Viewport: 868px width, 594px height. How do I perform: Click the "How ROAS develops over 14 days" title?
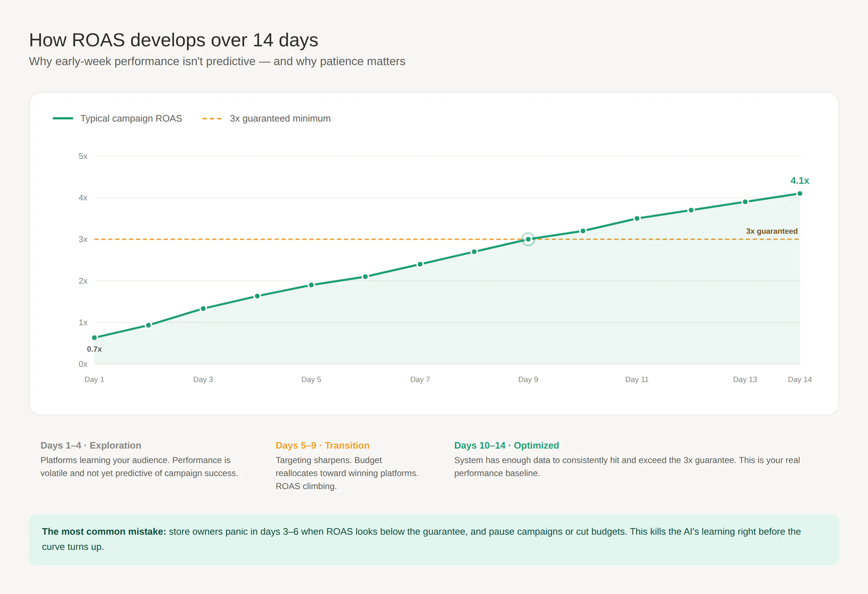[x=174, y=40]
